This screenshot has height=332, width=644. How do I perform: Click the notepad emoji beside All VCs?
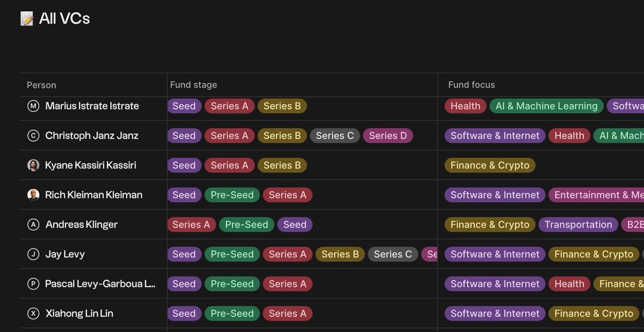click(x=27, y=19)
